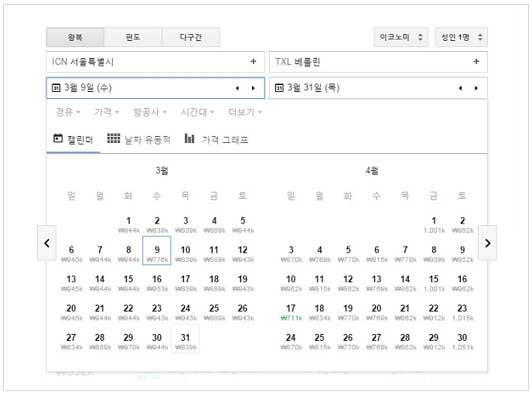Open the 가격 price filter dropdown

click(x=107, y=112)
